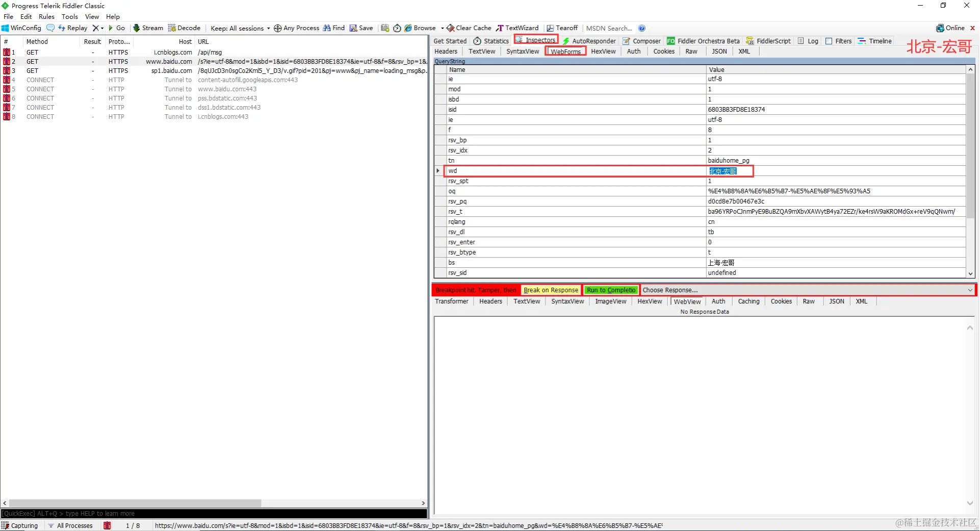Open the Remove sessions dropdown arrow
This screenshot has height=531, width=980.
click(102, 28)
